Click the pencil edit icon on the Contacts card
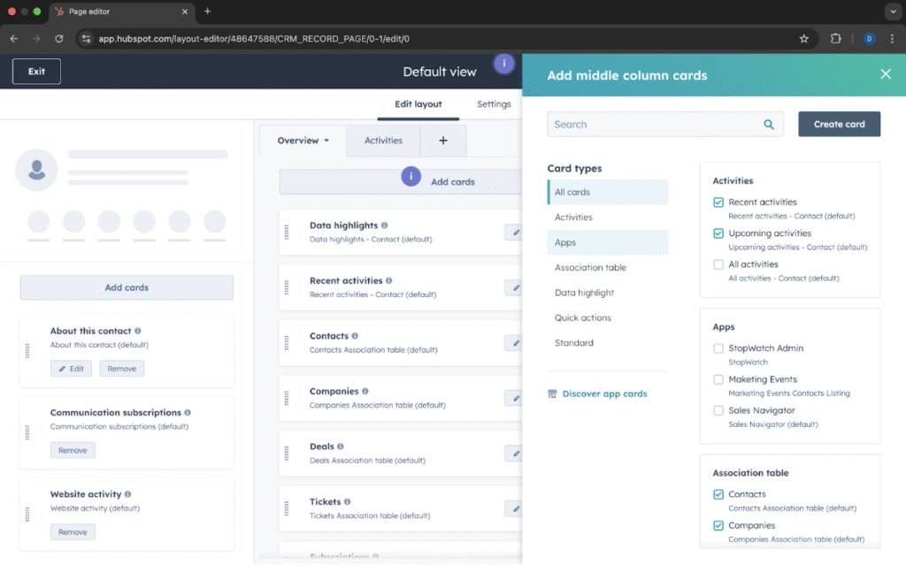This screenshot has width=906, height=588. coord(512,342)
